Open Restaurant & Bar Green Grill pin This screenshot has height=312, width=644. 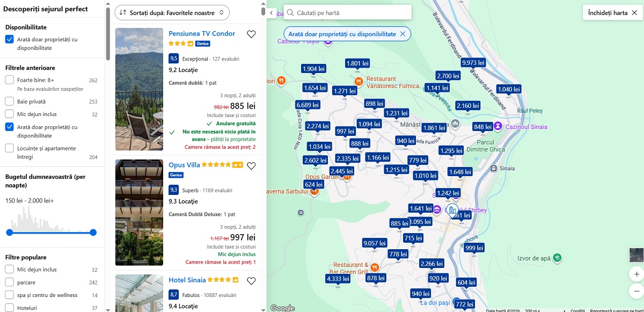375,267
